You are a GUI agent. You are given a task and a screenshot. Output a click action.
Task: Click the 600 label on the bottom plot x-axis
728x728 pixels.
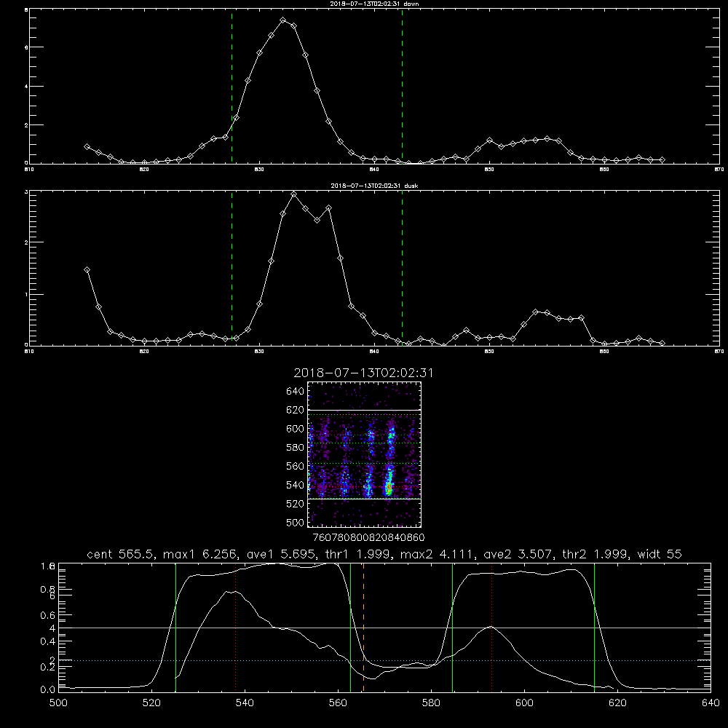pos(525,703)
